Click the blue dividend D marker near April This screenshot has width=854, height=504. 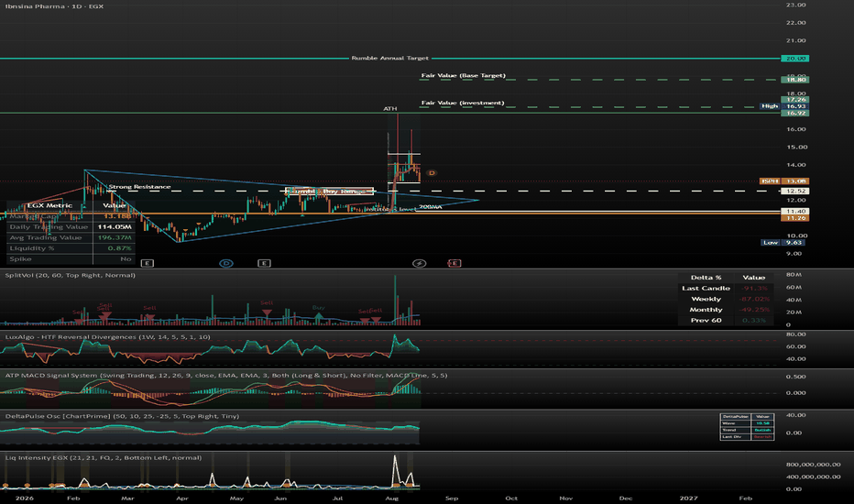226,263
